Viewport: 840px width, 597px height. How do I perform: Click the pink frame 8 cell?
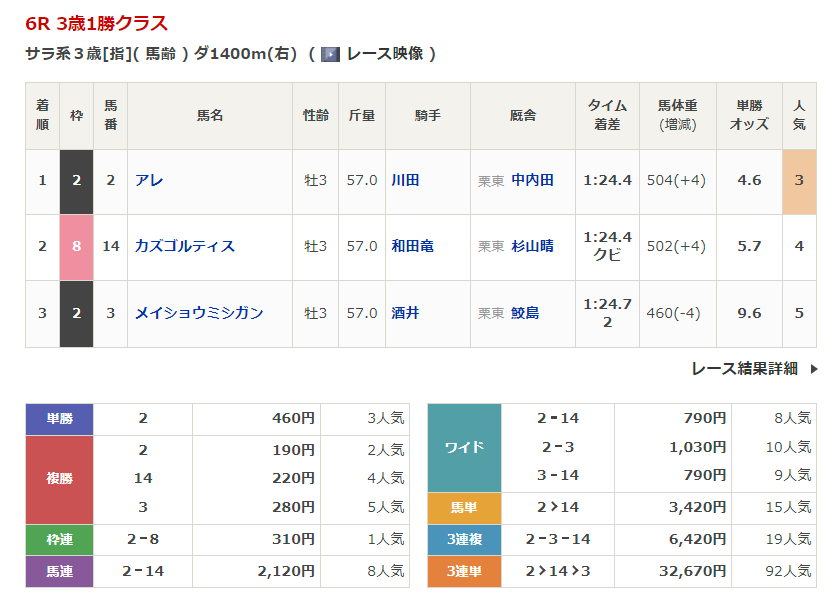pos(76,246)
